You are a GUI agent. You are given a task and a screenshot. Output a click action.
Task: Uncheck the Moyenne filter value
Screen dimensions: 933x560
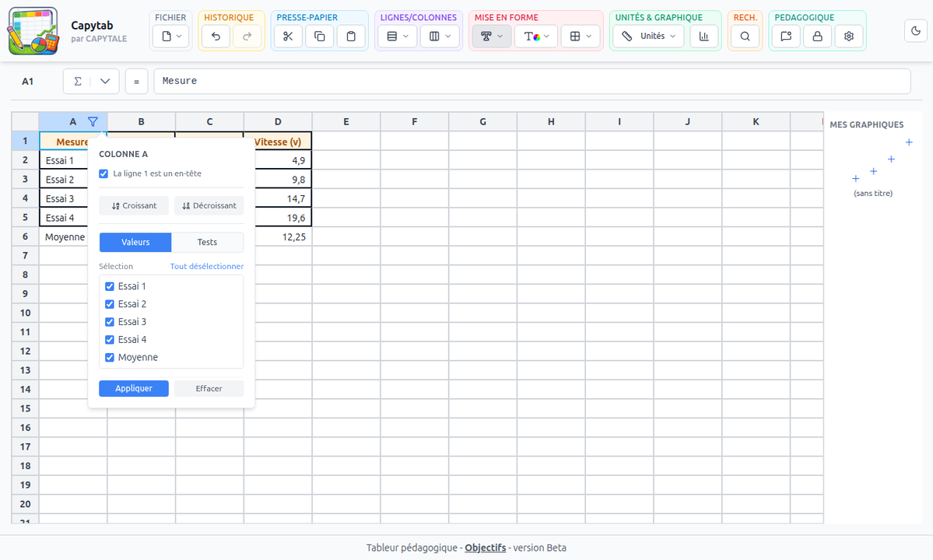point(110,358)
